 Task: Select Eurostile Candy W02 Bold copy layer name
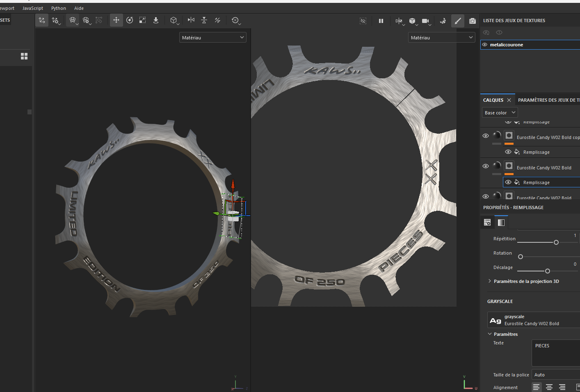coord(548,137)
